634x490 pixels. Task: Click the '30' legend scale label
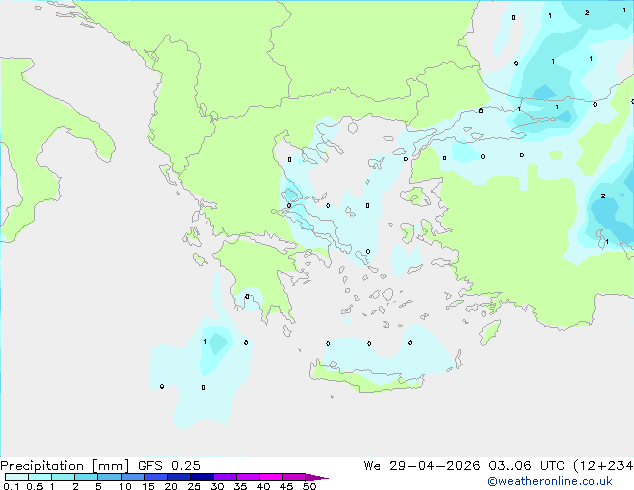pyautogui.click(x=217, y=486)
